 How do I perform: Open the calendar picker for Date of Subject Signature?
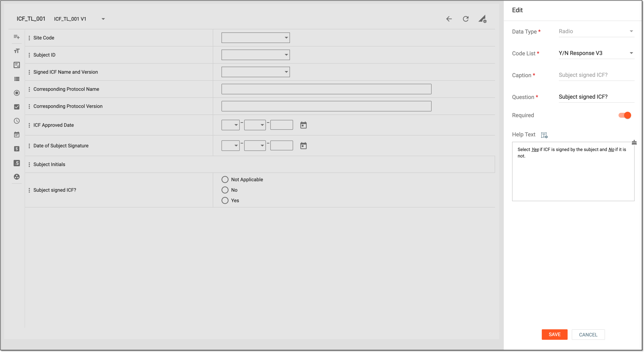pos(303,146)
